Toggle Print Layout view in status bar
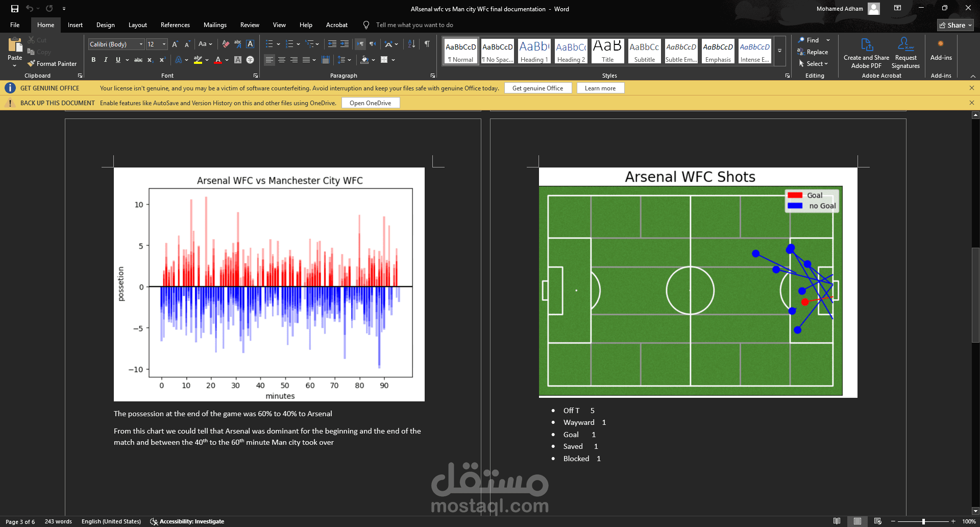Viewport: 980px width, 527px height. (x=857, y=521)
